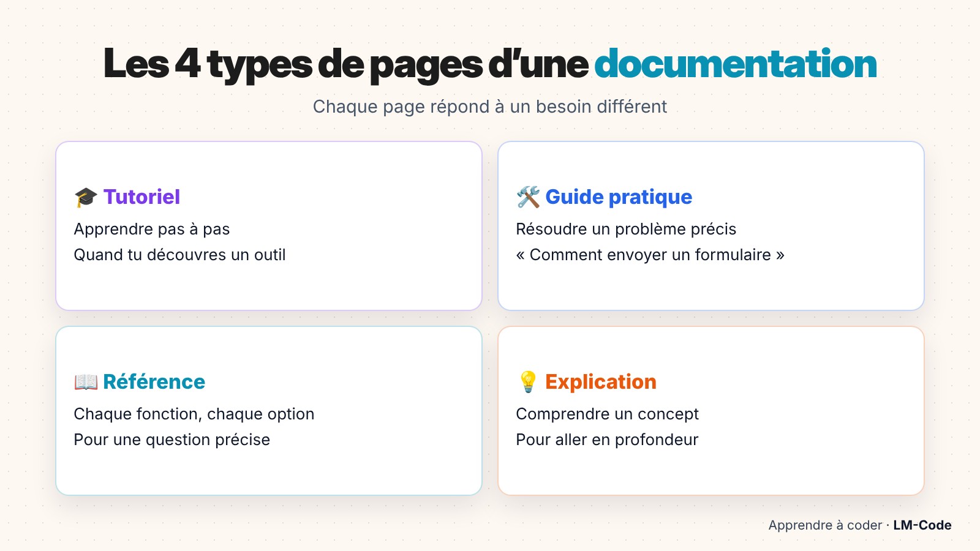
Task: Click the light bulb icon beside Explication
Action: 528,382
